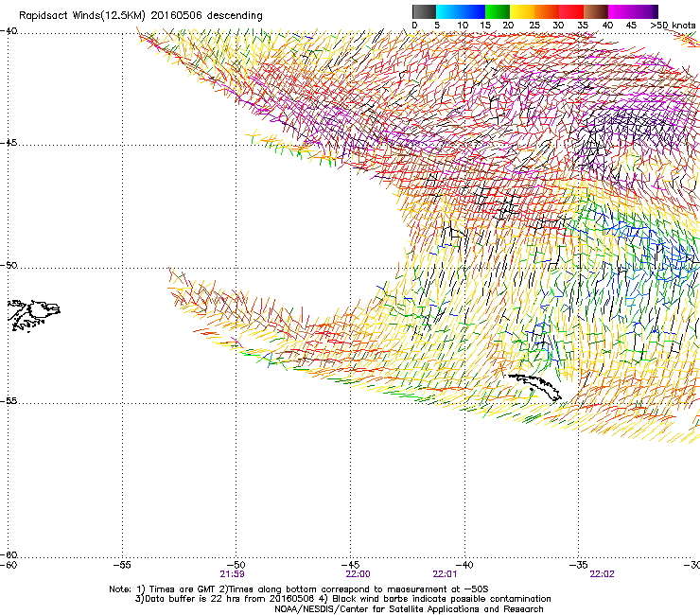Click the "45" value under the color legend
The height and width of the screenshot is (615, 700).
(x=631, y=26)
